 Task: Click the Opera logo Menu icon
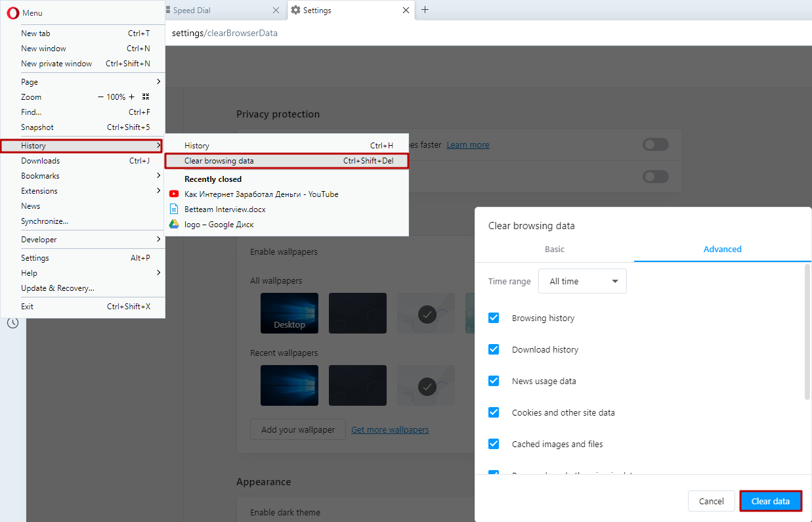pos(12,12)
